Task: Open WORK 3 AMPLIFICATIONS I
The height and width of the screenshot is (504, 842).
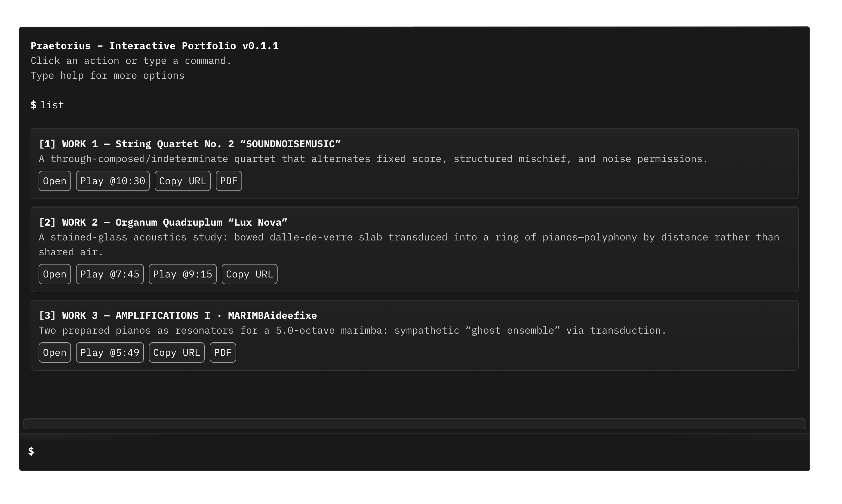Action: (55, 352)
